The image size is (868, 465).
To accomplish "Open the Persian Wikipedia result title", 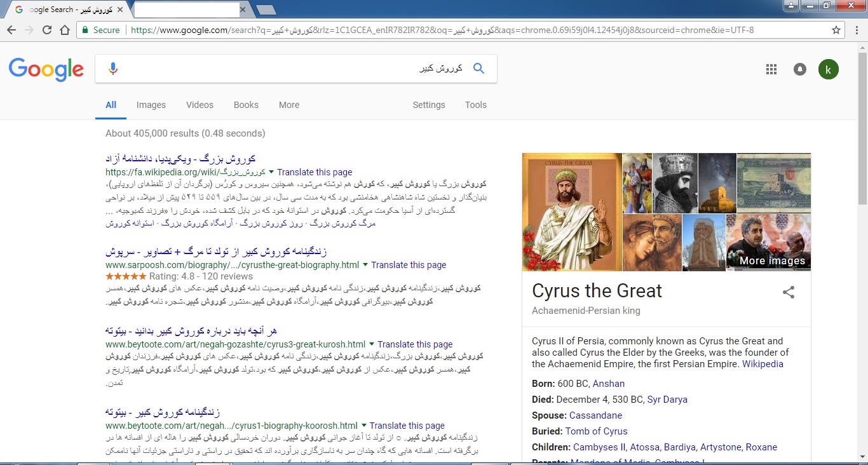I will (x=180, y=159).
